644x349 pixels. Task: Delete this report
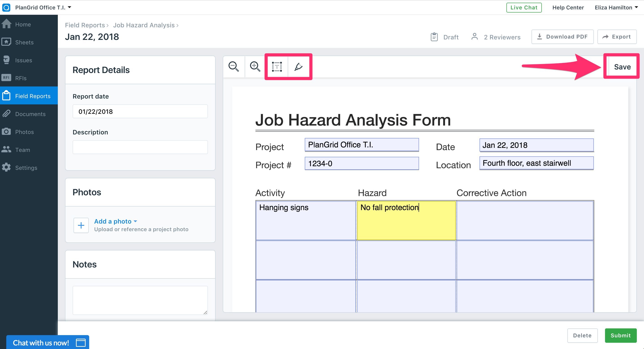[x=582, y=336]
